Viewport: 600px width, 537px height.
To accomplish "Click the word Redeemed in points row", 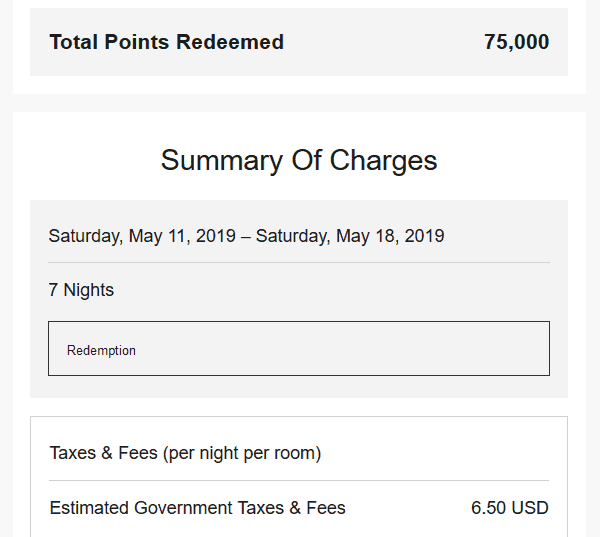I will pos(230,42).
